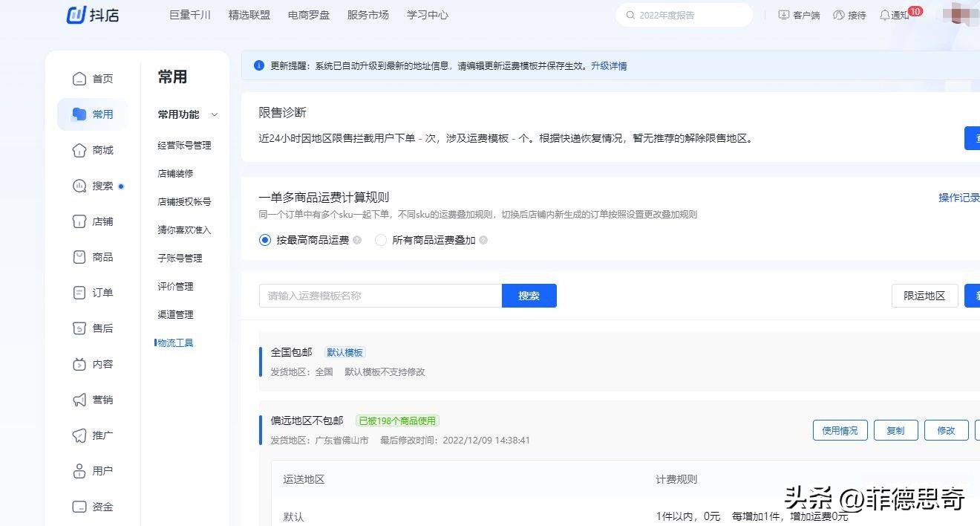Select 物流工具 in the submenu
Viewport: 980px width, 526px height.
click(177, 342)
